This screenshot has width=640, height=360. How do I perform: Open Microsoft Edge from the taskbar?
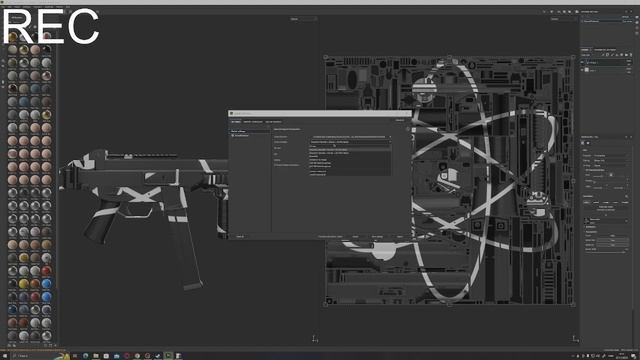pyautogui.click(x=86, y=356)
